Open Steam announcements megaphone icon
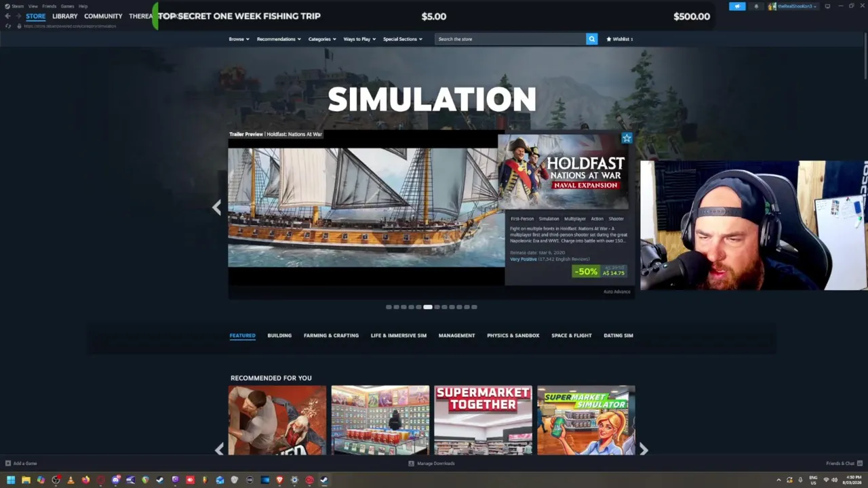 (x=737, y=6)
